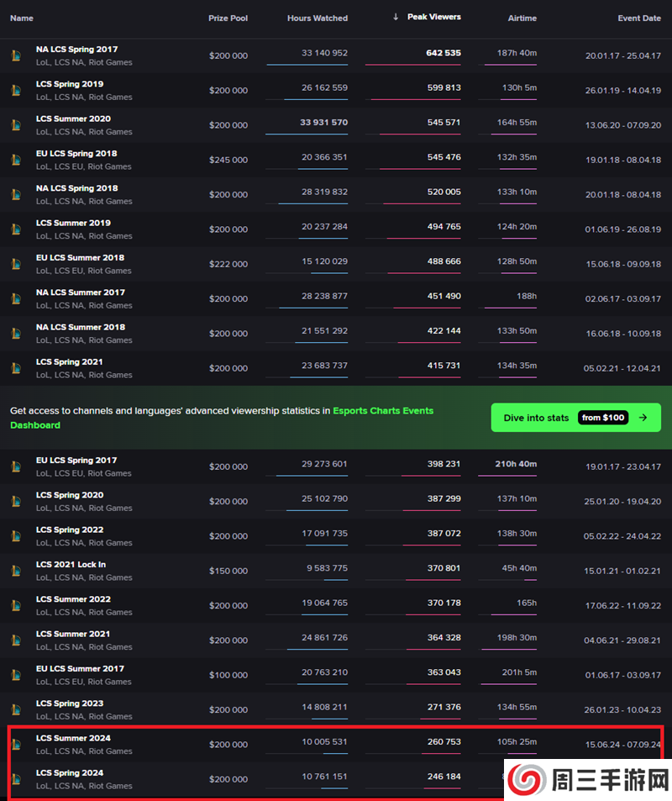672x801 pixels.
Task: Sort table by Hours Watched column
Action: pyautogui.click(x=317, y=18)
